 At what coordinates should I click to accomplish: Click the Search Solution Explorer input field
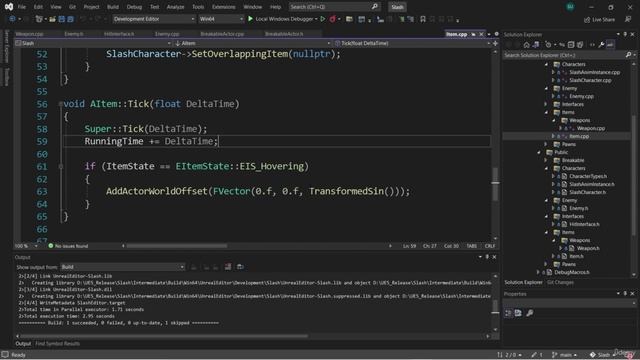(x=564, y=55)
